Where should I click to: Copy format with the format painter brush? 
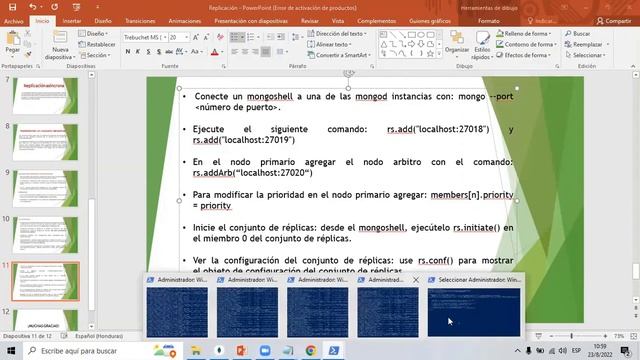pyautogui.click(x=28, y=54)
